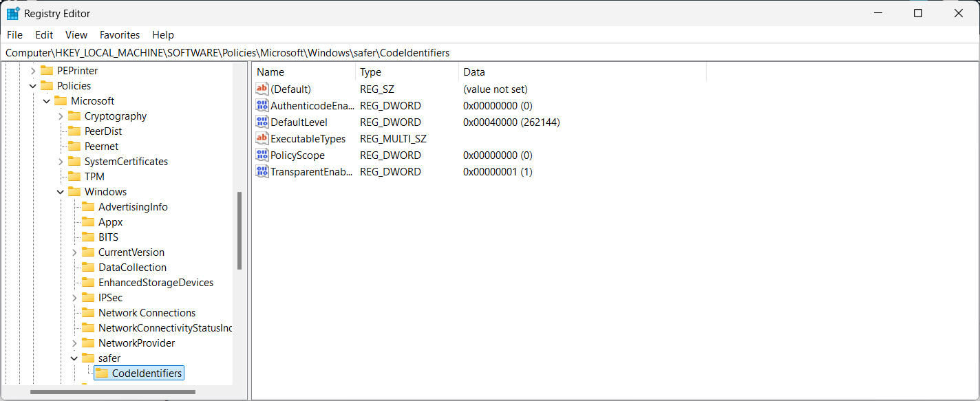Collapse the Policies key

point(33,86)
